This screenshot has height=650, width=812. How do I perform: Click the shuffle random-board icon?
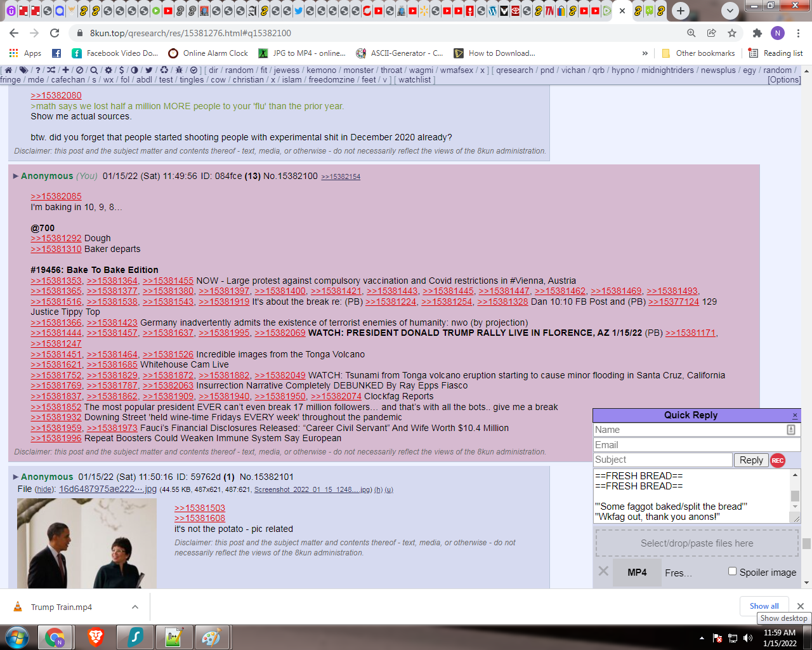click(51, 70)
